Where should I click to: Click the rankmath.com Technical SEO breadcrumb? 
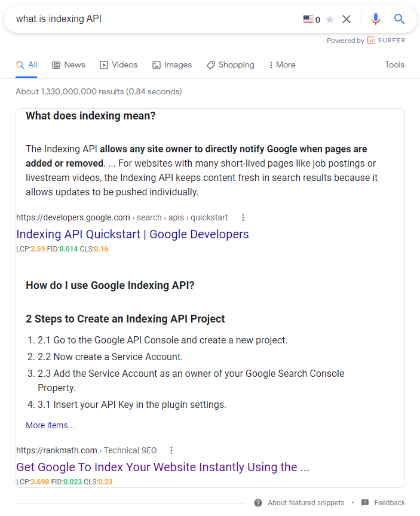click(87, 450)
